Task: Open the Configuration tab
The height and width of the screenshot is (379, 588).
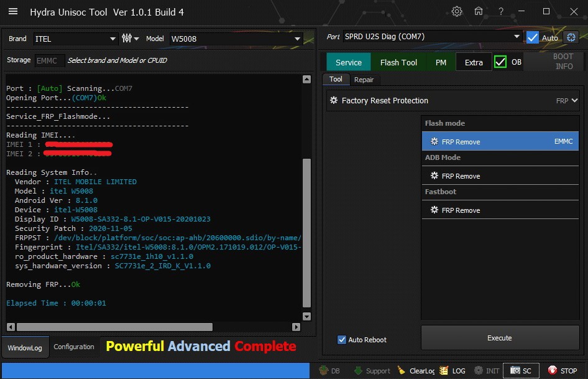Action: tap(74, 347)
